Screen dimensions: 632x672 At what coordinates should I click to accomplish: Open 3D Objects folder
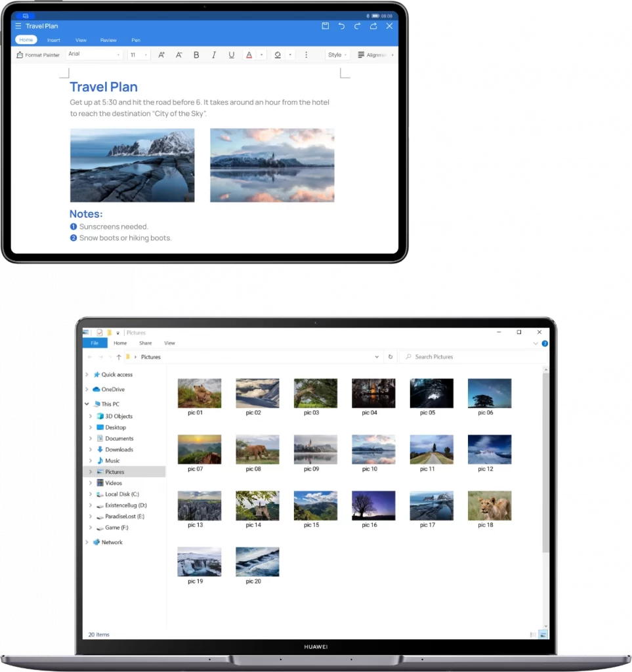click(x=114, y=416)
